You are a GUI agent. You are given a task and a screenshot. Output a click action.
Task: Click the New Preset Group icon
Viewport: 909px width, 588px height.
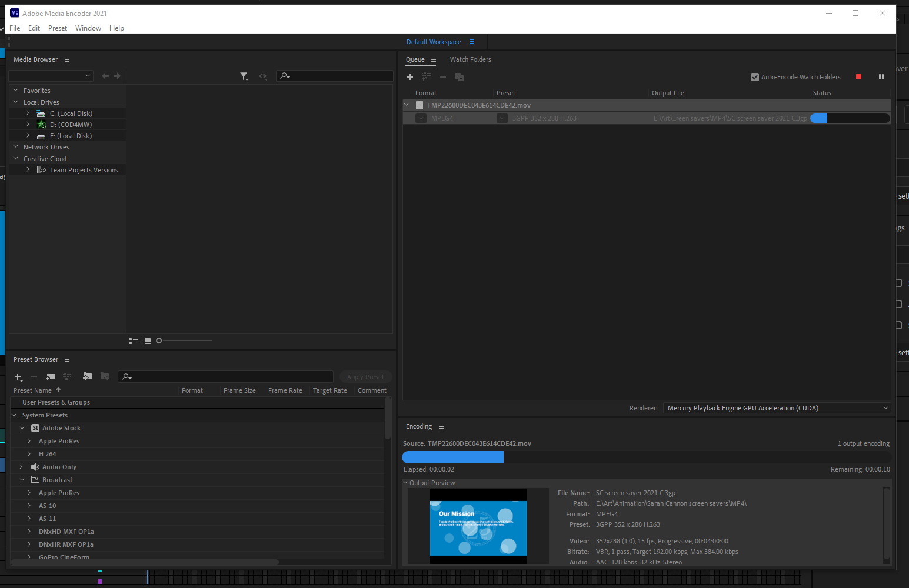(51, 376)
